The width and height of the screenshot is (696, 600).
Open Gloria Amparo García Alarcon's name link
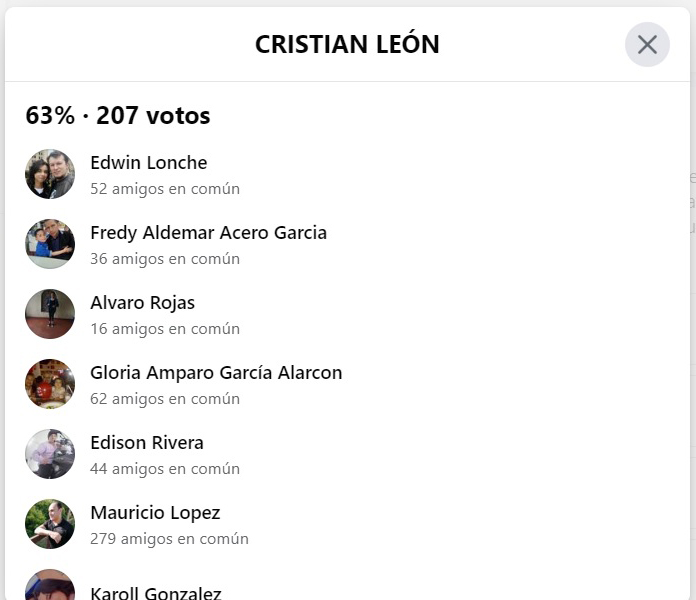pyautogui.click(x=216, y=373)
